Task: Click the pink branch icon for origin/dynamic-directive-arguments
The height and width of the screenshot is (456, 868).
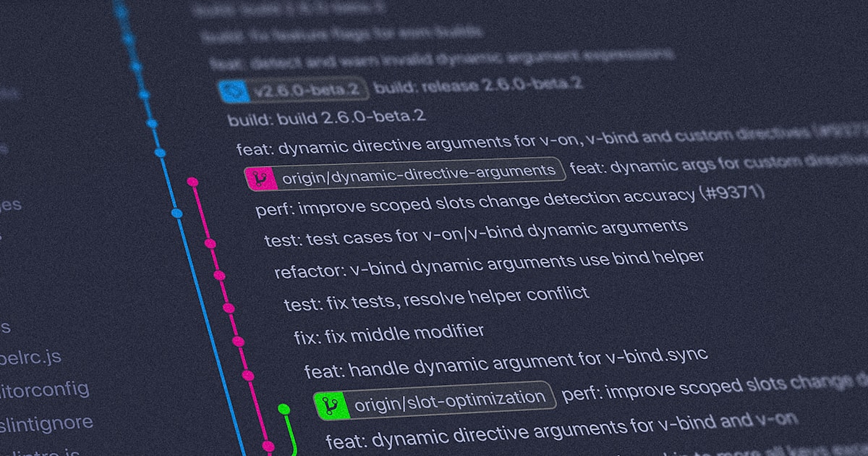Action: [261, 177]
